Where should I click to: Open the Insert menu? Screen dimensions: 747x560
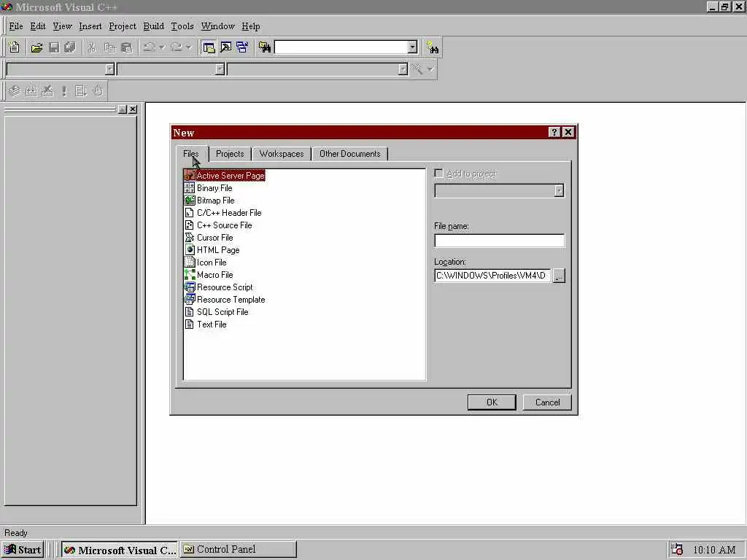[x=90, y=26]
